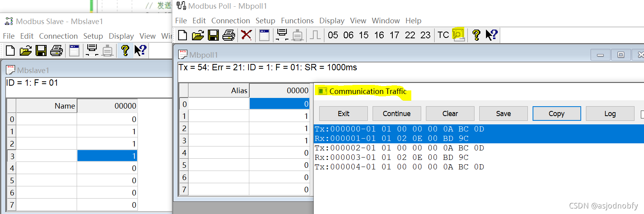Click context help arrow icon in Modbus Slave
The width and height of the screenshot is (644, 214).
[141, 51]
